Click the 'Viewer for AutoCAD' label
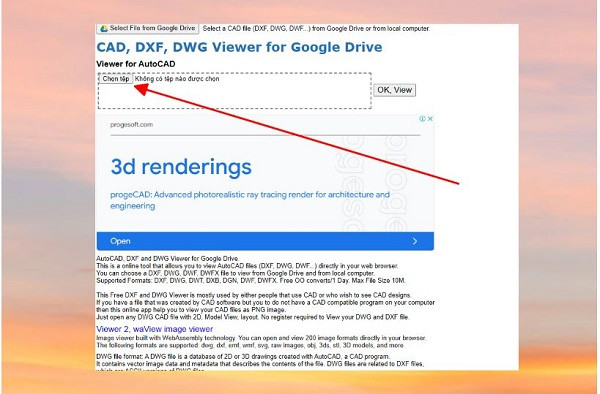 136,64
